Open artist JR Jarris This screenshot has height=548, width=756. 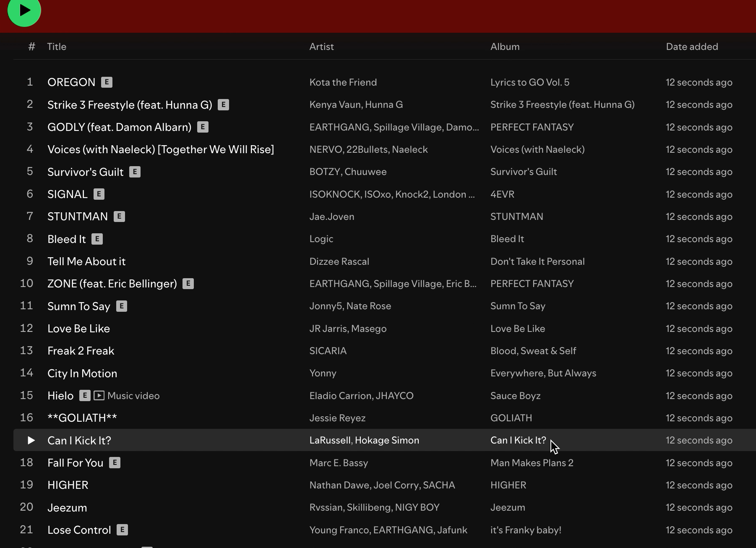(x=328, y=329)
